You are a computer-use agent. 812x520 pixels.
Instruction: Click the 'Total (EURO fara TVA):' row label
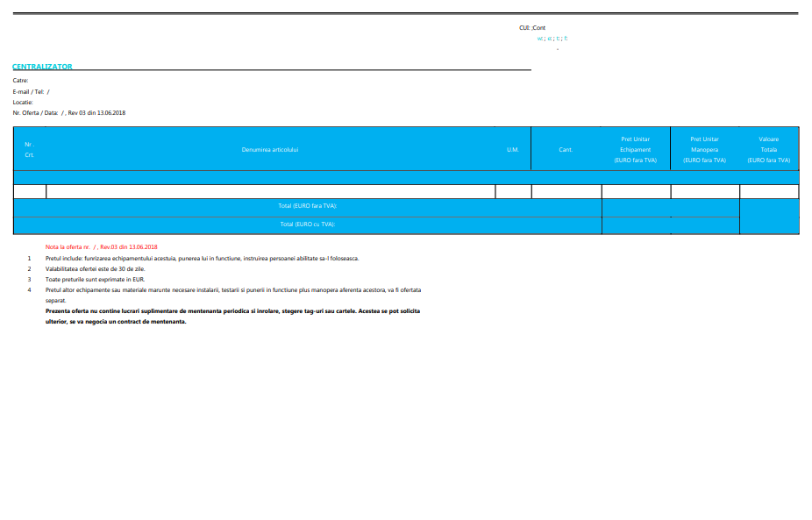pos(307,206)
